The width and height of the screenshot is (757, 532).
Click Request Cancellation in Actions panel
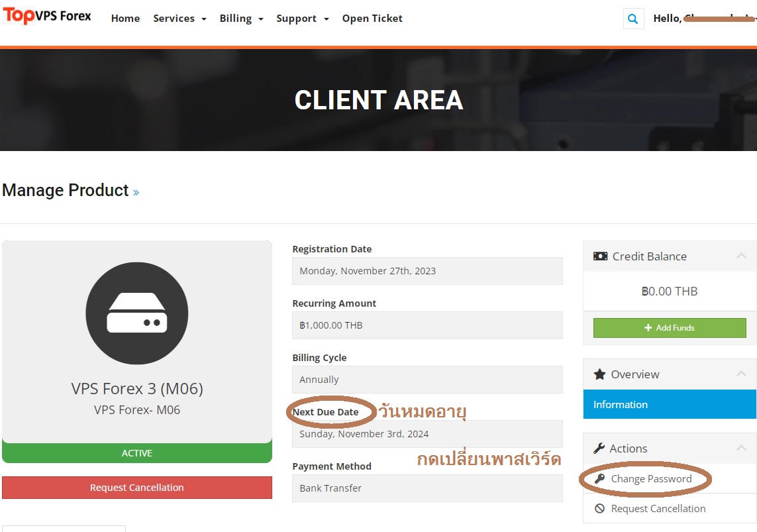(658, 508)
